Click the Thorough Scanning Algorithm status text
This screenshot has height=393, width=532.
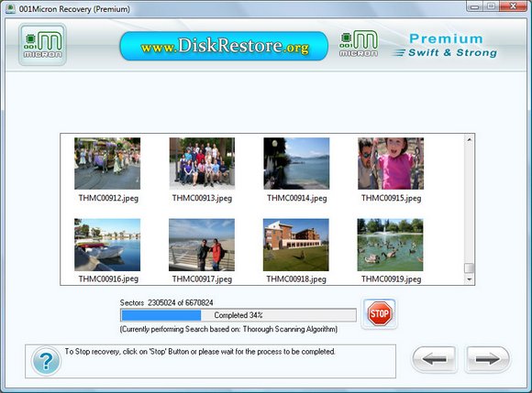(x=228, y=329)
